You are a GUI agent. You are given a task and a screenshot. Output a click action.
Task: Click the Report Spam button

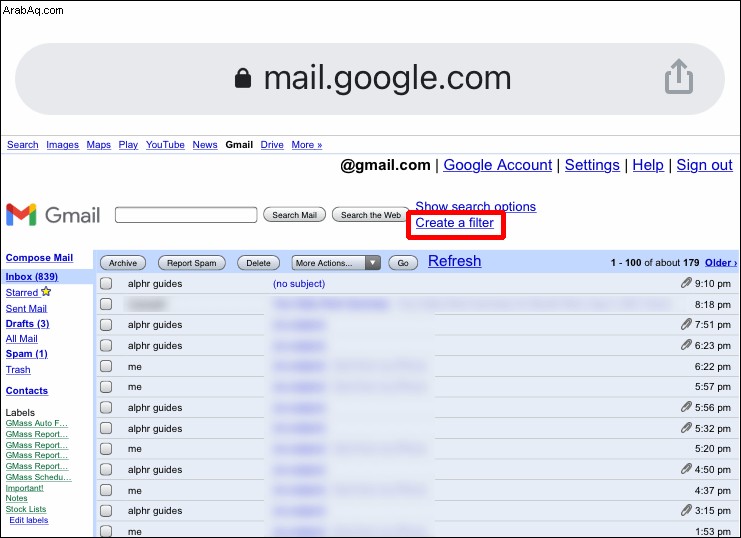pyautogui.click(x=191, y=263)
